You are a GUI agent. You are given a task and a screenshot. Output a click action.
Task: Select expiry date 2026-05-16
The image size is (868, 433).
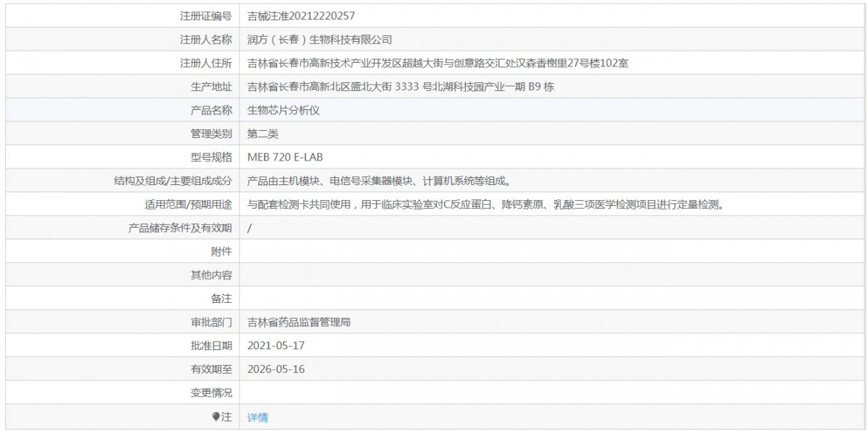[276, 369]
